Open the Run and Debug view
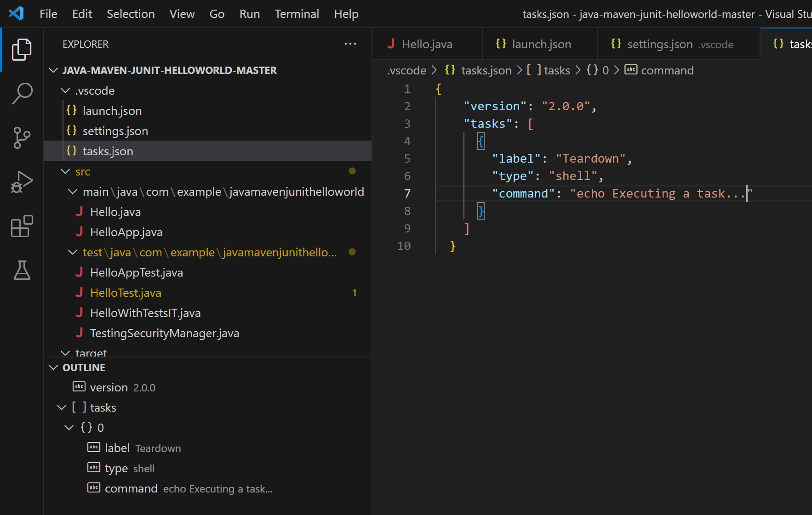The height and width of the screenshot is (515, 812). tap(21, 181)
